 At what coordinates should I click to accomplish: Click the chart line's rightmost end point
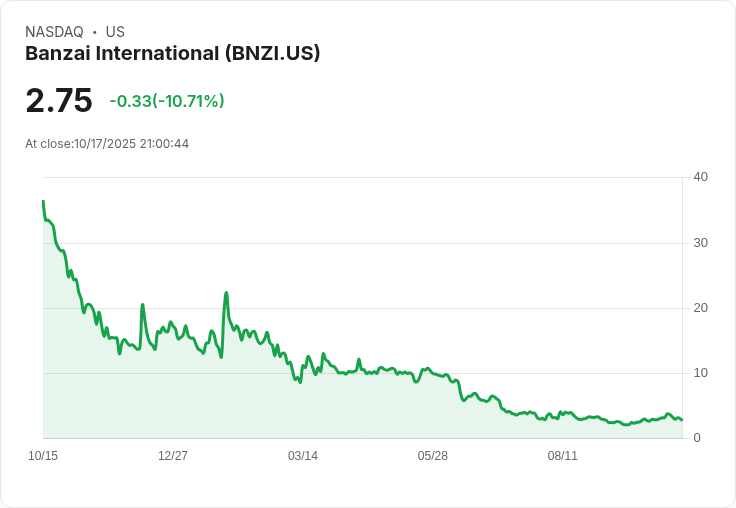682,420
